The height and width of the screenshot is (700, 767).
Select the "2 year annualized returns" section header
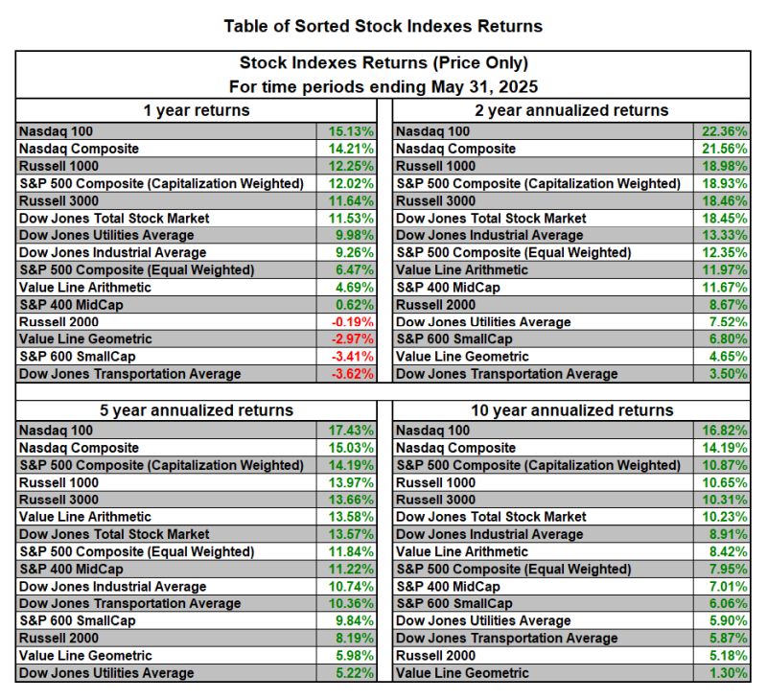pyautogui.click(x=573, y=110)
